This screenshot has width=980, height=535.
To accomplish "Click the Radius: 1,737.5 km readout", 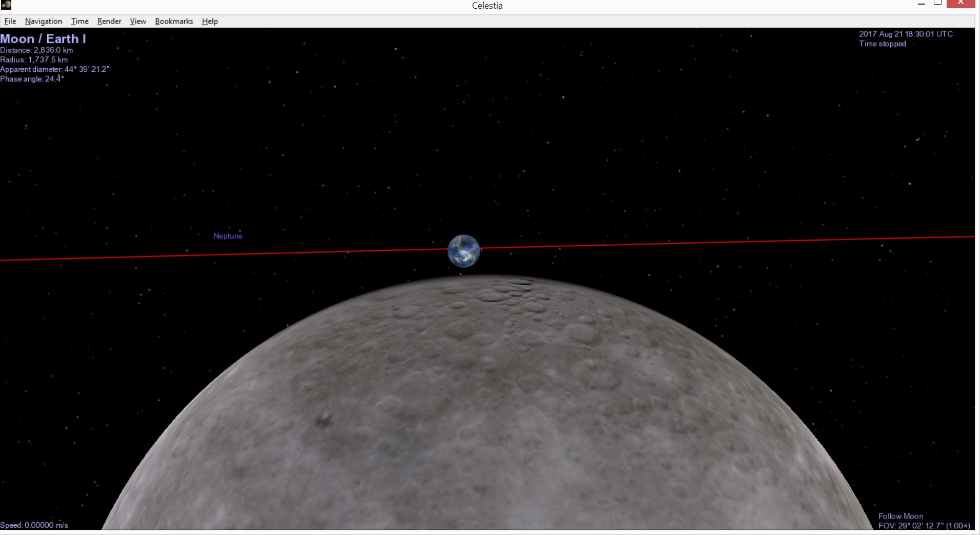I will click(34, 60).
